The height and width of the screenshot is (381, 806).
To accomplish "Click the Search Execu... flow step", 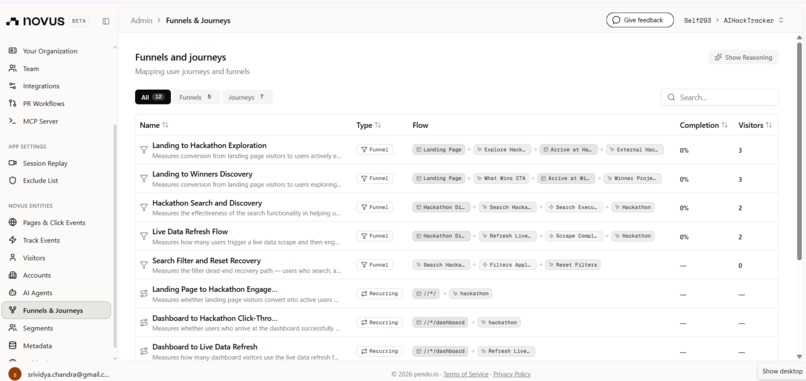I will click(574, 207).
